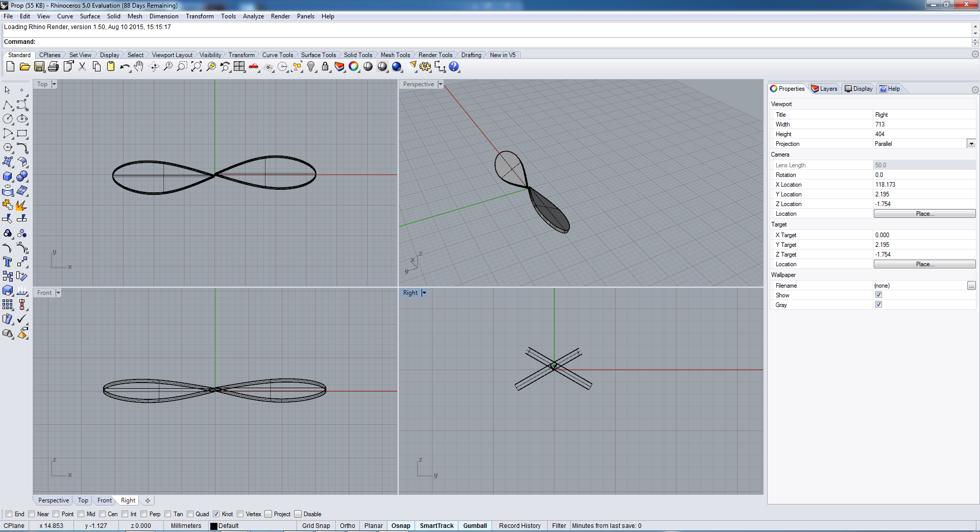
Task: Click the New file icon
Action: tap(10, 67)
